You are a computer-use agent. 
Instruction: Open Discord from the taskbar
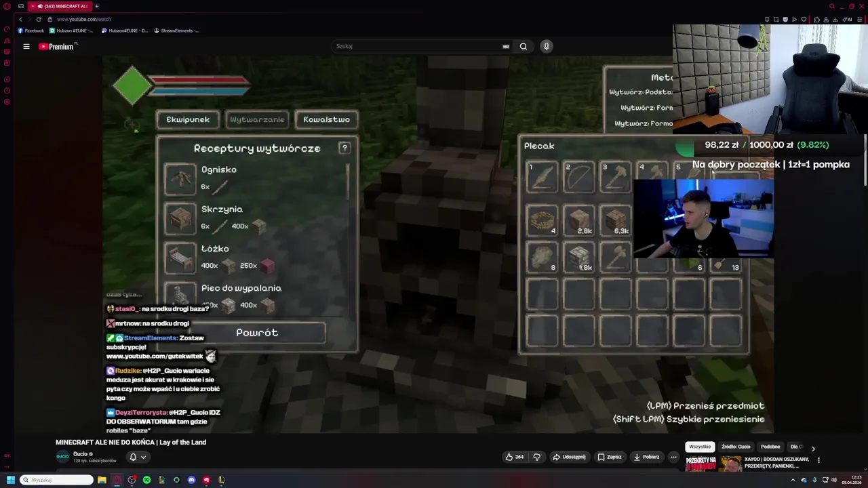coord(191,480)
